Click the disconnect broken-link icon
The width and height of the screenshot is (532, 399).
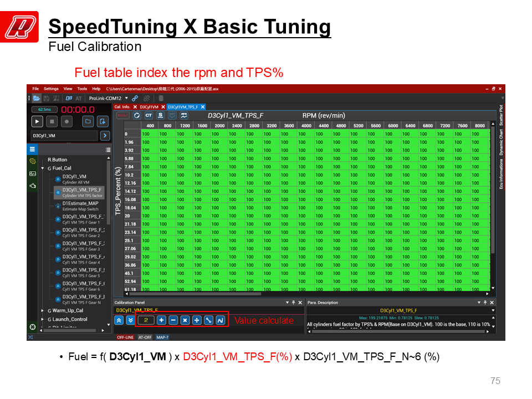click(146, 99)
